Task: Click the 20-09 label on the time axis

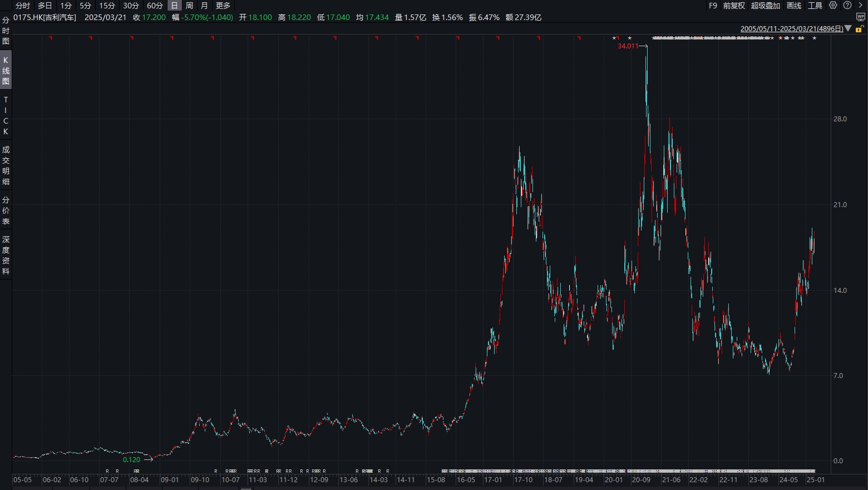Action: (x=641, y=479)
